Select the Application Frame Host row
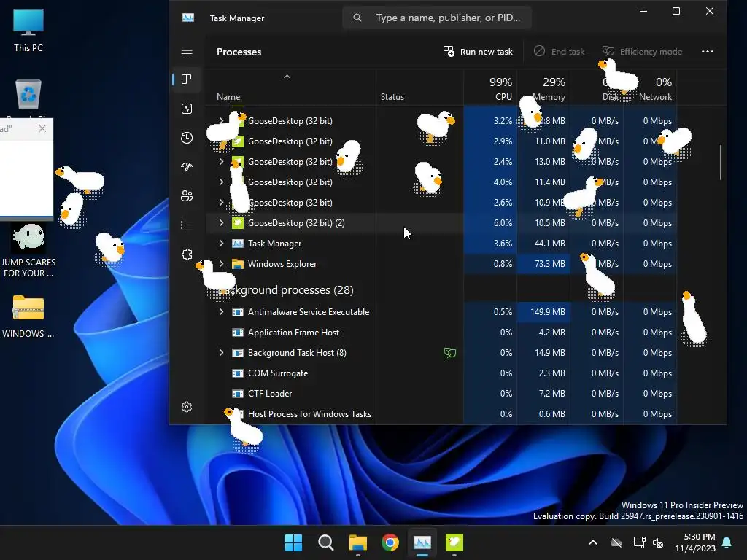The image size is (747, 560). [441, 332]
